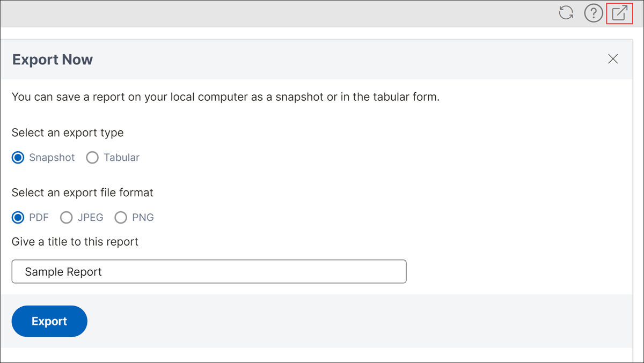The height and width of the screenshot is (363, 644).
Task: Focus the report title field containing Sample Report
Action: click(209, 272)
